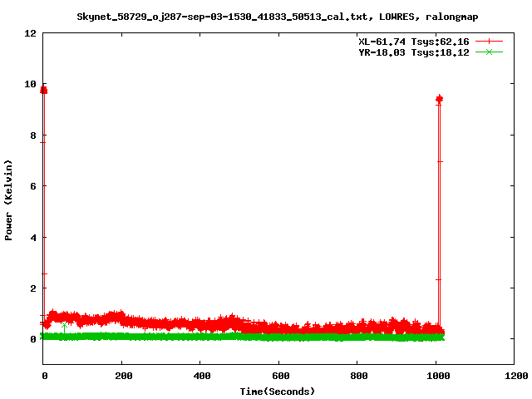
Task: Click the plot title beginning "Skynet_58729_oj287"
Action: [277, 17]
